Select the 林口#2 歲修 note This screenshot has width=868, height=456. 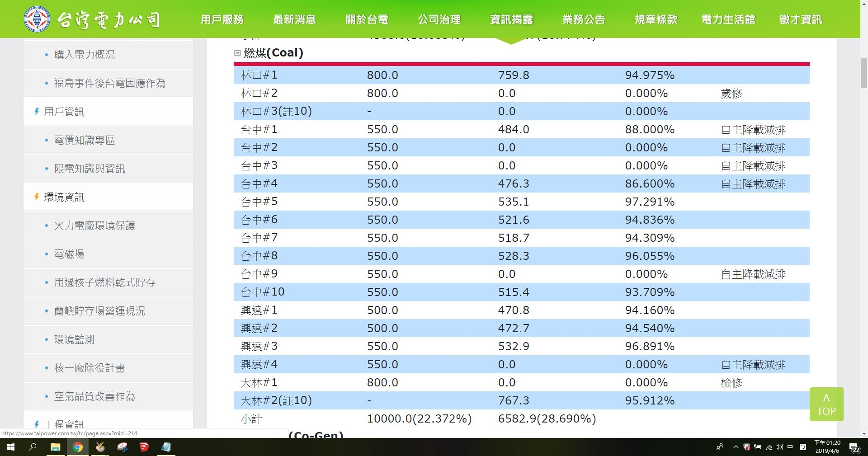(x=731, y=94)
